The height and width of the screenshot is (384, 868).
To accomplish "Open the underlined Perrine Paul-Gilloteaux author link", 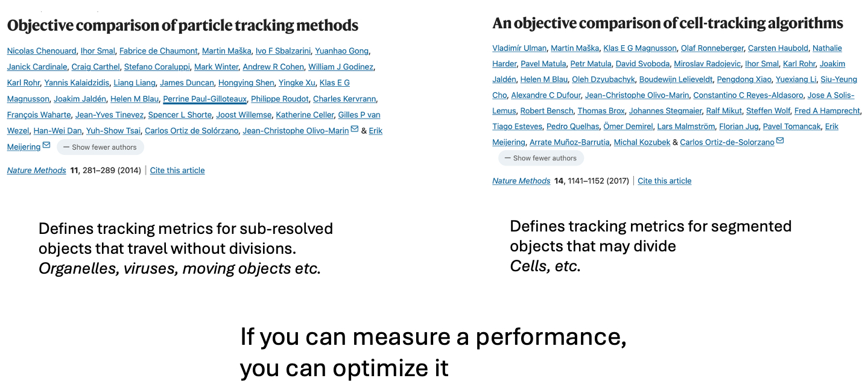I will coord(204,99).
